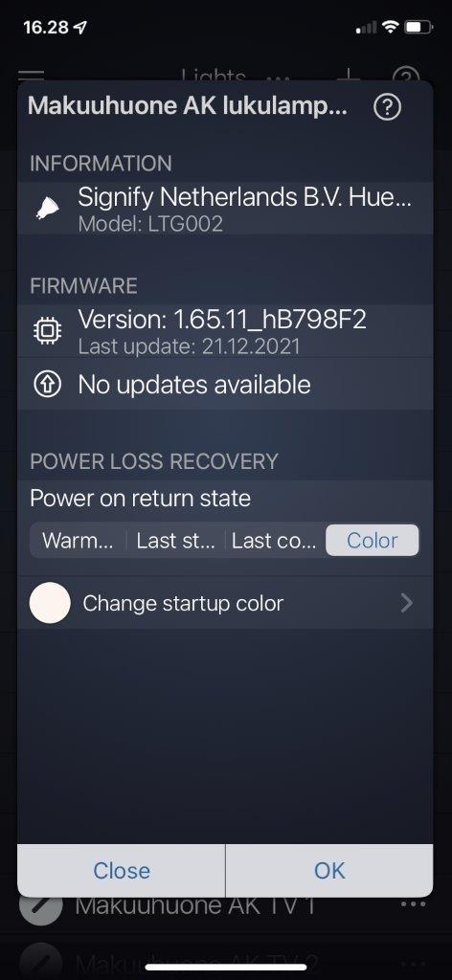Tap the update arrow circle icon
This screenshot has height=980, width=452.
pos(48,385)
